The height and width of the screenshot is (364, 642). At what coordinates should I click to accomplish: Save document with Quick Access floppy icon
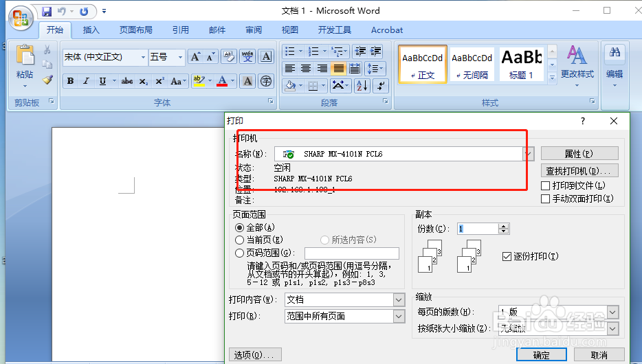(47, 12)
